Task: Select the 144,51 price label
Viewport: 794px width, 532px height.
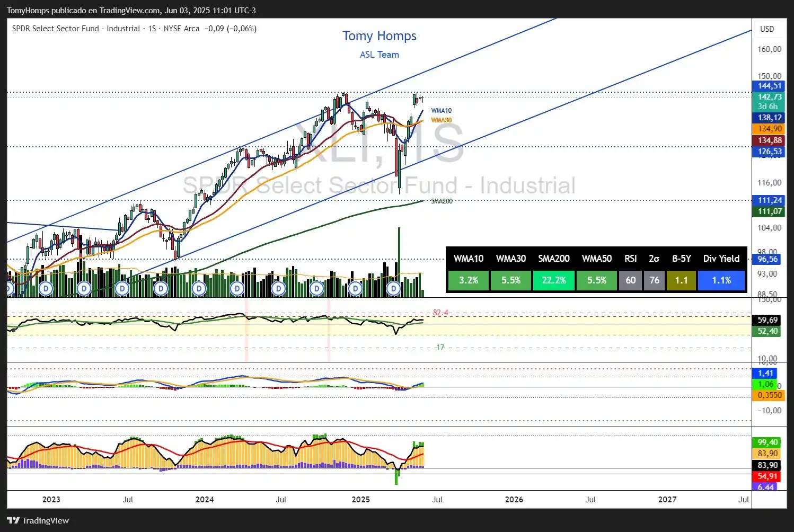Action: [x=769, y=86]
